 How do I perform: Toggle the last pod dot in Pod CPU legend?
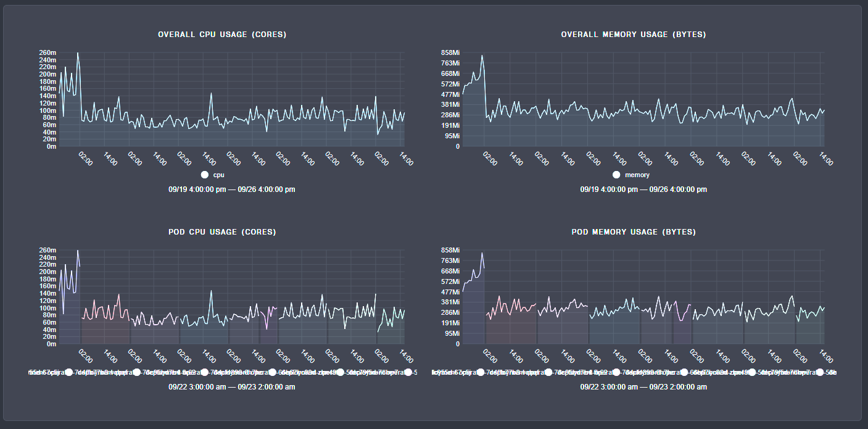click(x=408, y=372)
